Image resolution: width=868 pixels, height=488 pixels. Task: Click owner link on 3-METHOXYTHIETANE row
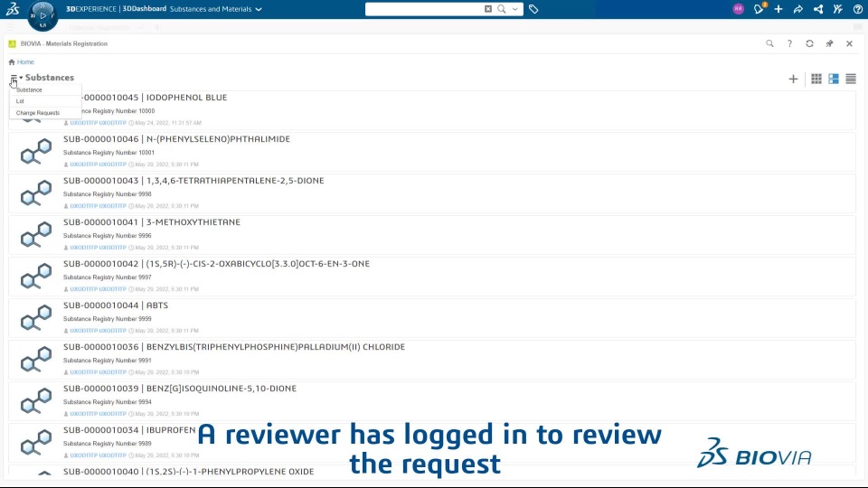tap(98, 248)
